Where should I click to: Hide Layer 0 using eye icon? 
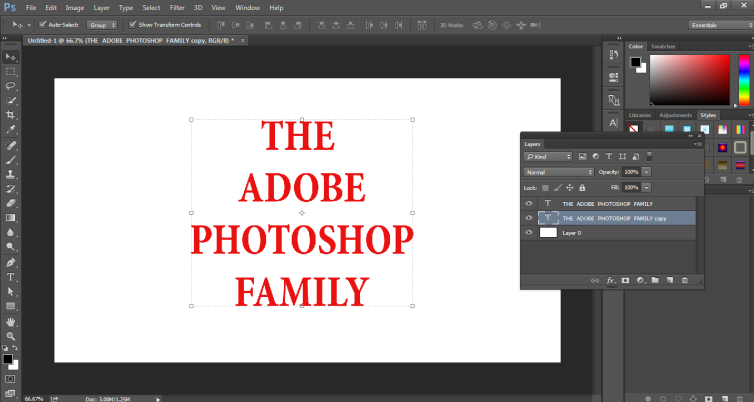(x=529, y=233)
